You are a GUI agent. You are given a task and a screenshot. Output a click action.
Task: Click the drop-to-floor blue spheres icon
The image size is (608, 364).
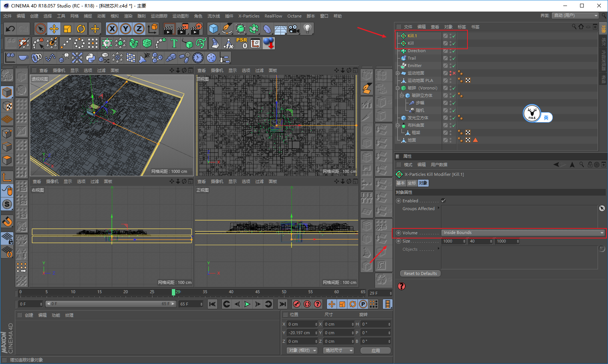(x=269, y=43)
